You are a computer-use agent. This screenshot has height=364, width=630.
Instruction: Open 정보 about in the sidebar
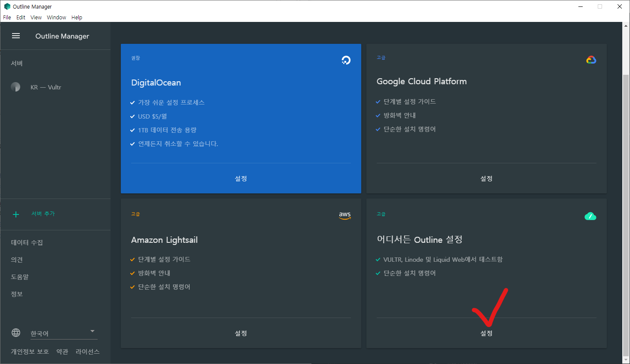click(17, 294)
